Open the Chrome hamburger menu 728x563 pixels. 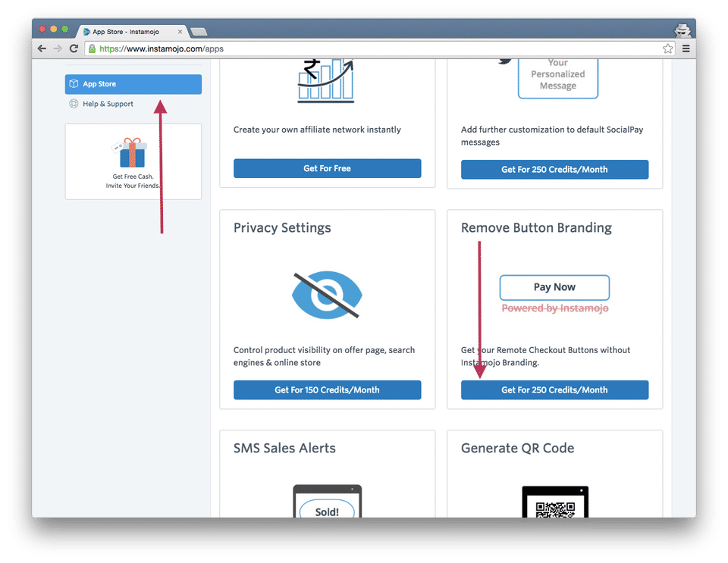pyautogui.click(x=686, y=48)
